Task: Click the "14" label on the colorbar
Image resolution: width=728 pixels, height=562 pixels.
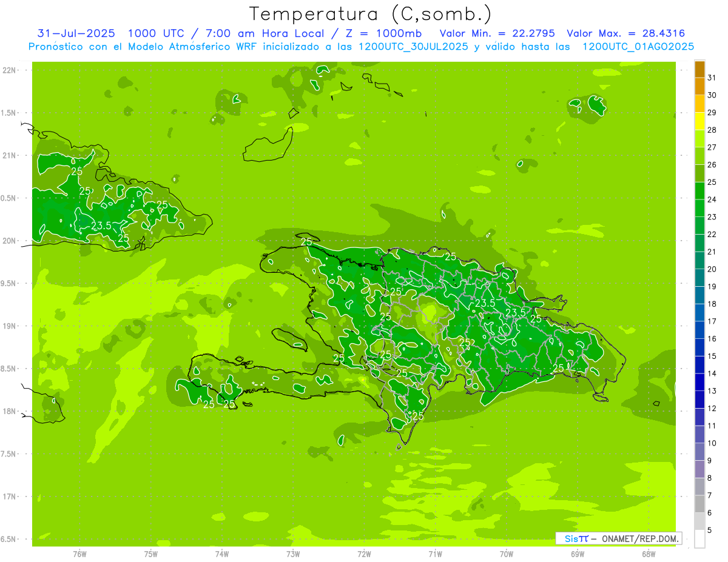Action: coord(712,373)
